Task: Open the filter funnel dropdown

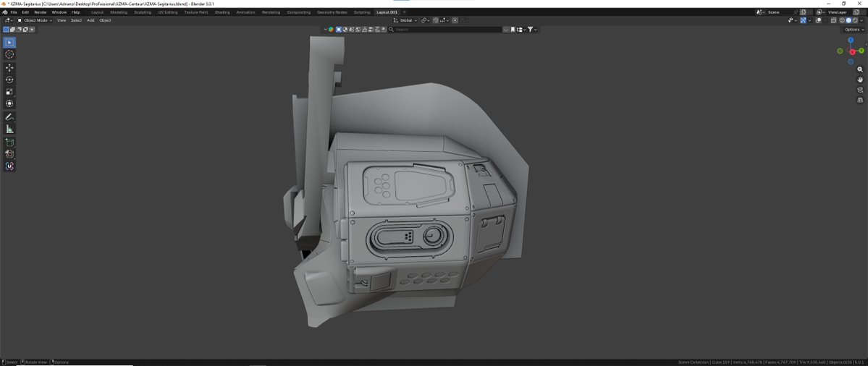Action: tap(533, 30)
